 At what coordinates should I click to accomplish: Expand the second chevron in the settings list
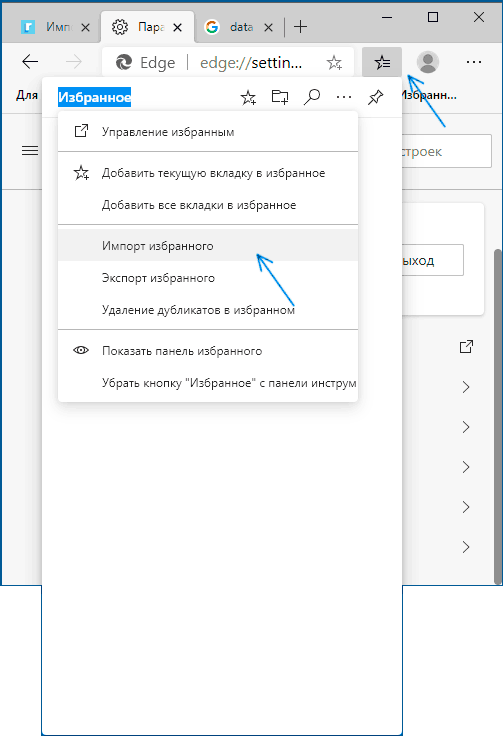coord(466,427)
